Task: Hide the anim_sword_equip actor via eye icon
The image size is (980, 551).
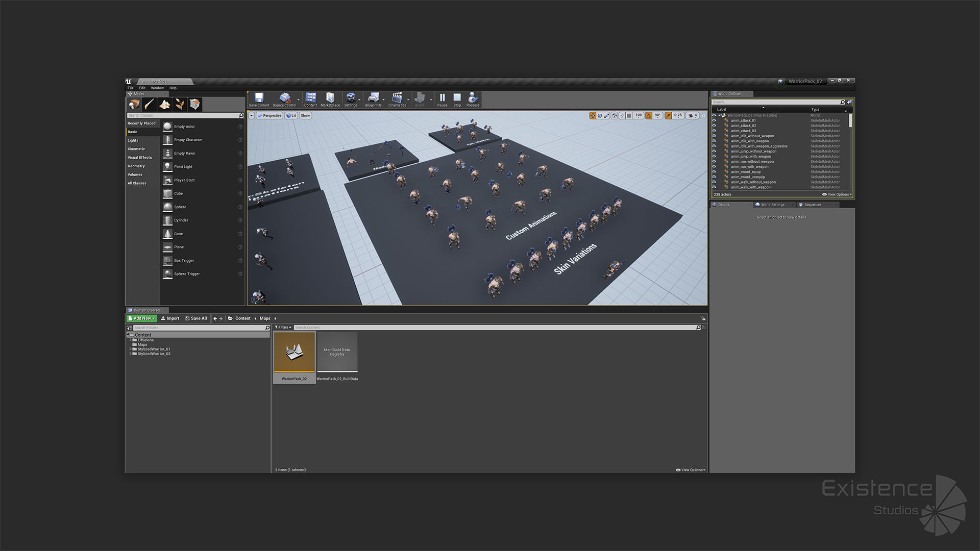Action: 714,172
